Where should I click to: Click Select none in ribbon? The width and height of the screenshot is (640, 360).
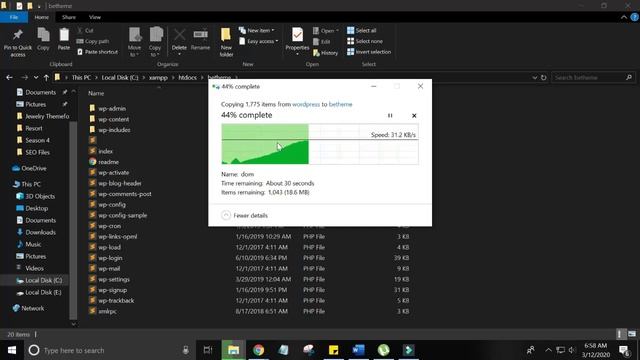tap(365, 41)
